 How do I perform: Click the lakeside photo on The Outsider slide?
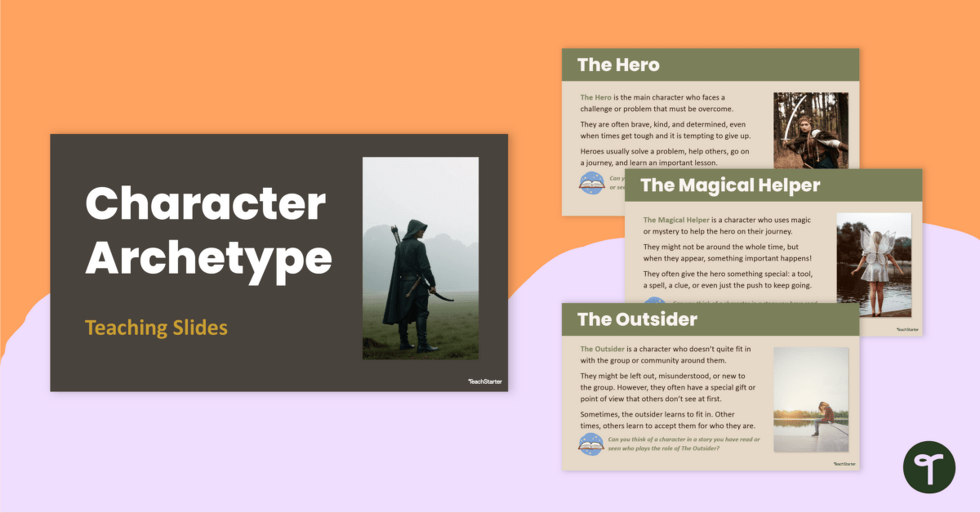811,399
